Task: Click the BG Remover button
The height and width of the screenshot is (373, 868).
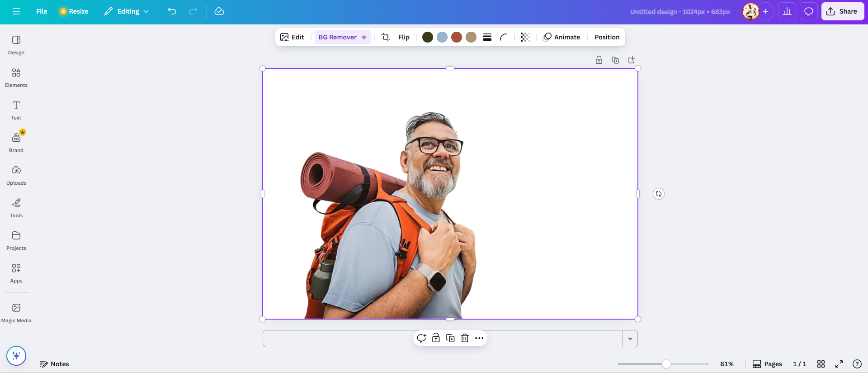Action: pyautogui.click(x=342, y=37)
